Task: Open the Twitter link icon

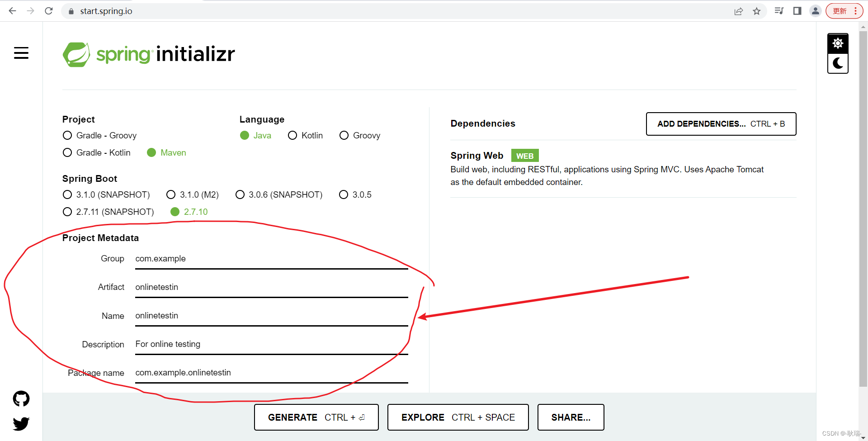Action: click(21, 424)
